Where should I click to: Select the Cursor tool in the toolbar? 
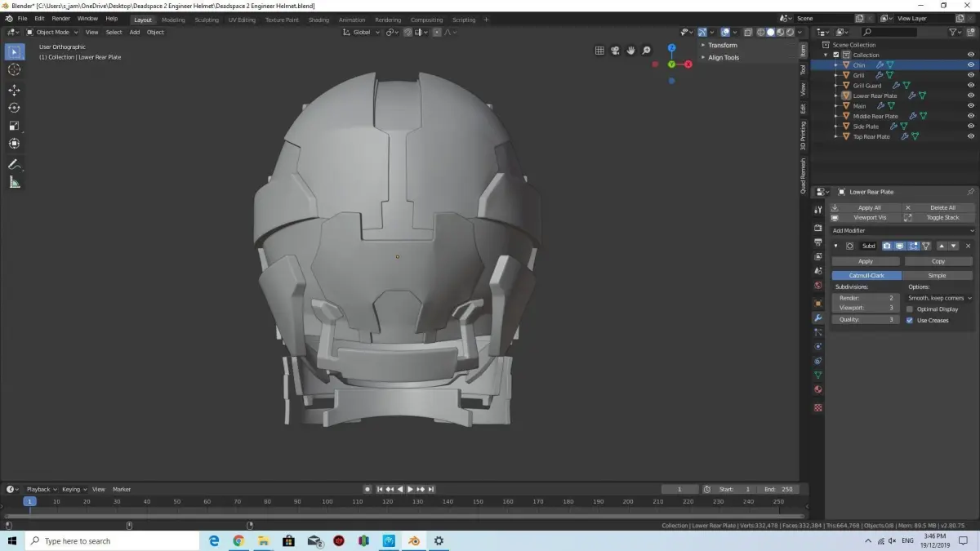(x=14, y=69)
